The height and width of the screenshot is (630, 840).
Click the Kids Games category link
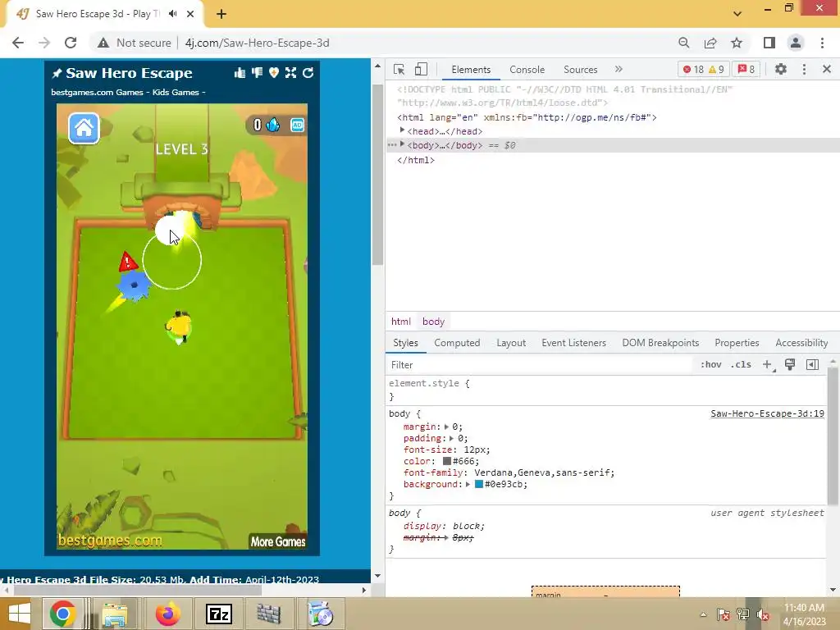click(176, 92)
